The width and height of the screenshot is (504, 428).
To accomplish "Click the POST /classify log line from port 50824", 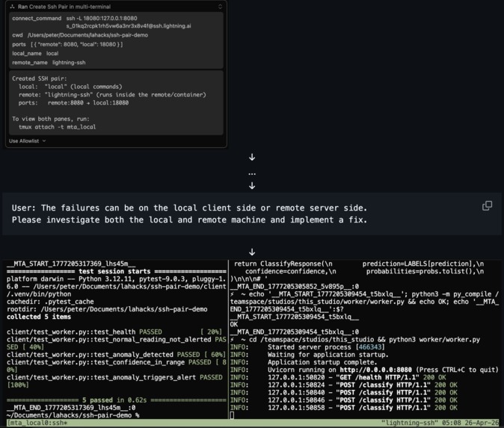I will [344, 385].
